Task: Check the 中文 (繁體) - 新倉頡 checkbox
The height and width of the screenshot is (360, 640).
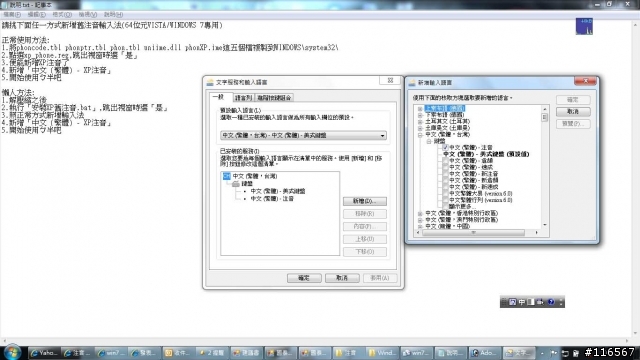Action: click(x=445, y=180)
